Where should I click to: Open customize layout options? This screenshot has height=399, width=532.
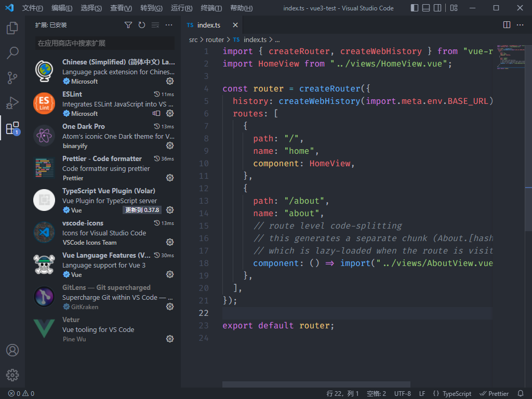coord(454,8)
